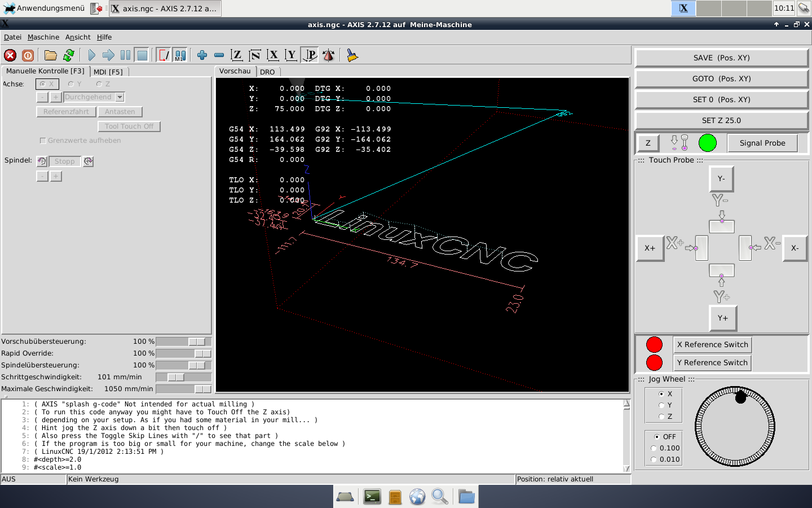
Task: Switch to the Vorschau tab
Action: tap(235, 71)
